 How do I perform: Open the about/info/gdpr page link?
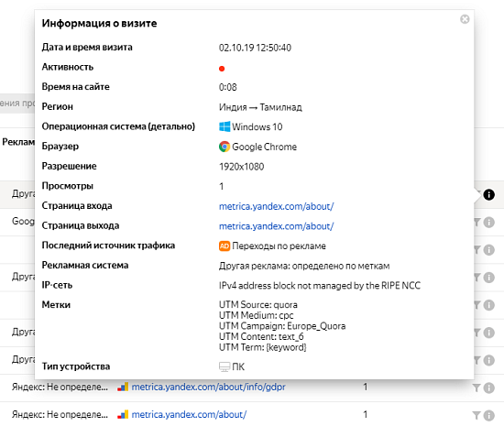click(x=209, y=387)
